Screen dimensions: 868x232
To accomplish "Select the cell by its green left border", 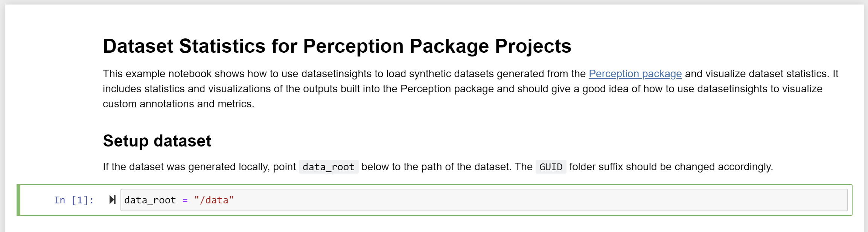I will coord(18,200).
